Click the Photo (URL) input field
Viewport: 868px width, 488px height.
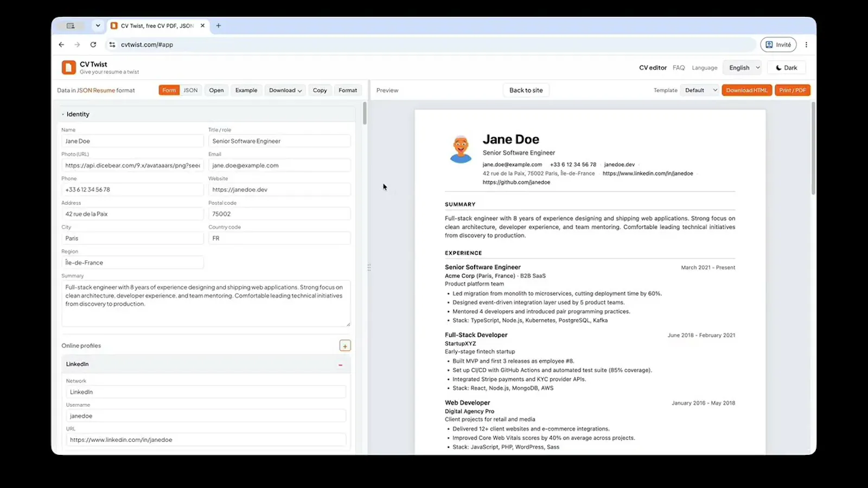click(x=132, y=165)
